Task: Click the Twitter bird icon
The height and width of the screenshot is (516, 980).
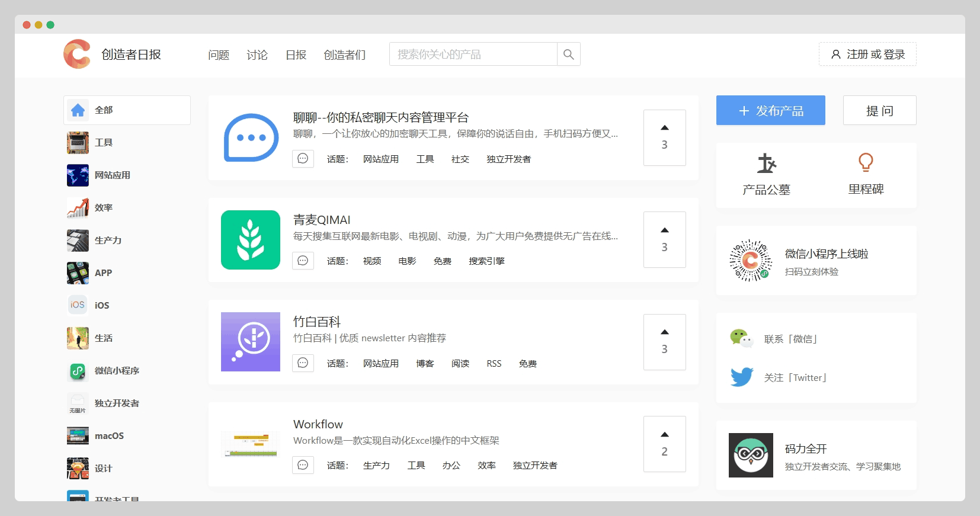Action: pyautogui.click(x=741, y=377)
